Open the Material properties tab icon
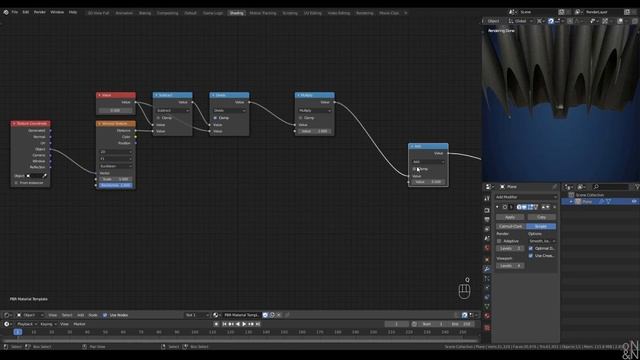The image size is (640, 360). pyautogui.click(x=487, y=316)
